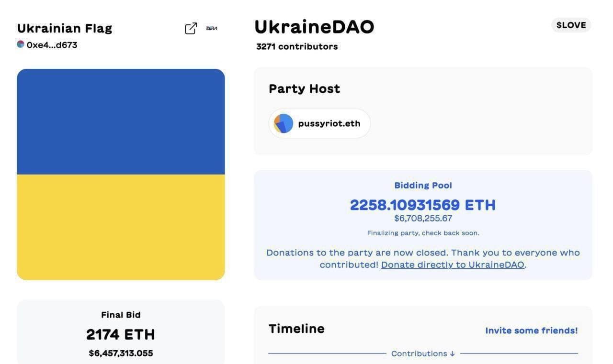
Task: Open the Donate directly to UkraineDAO link
Action: pos(453,265)
